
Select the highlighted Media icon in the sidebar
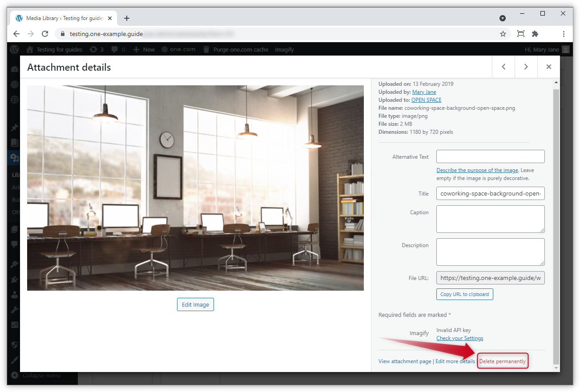(14, 157)
